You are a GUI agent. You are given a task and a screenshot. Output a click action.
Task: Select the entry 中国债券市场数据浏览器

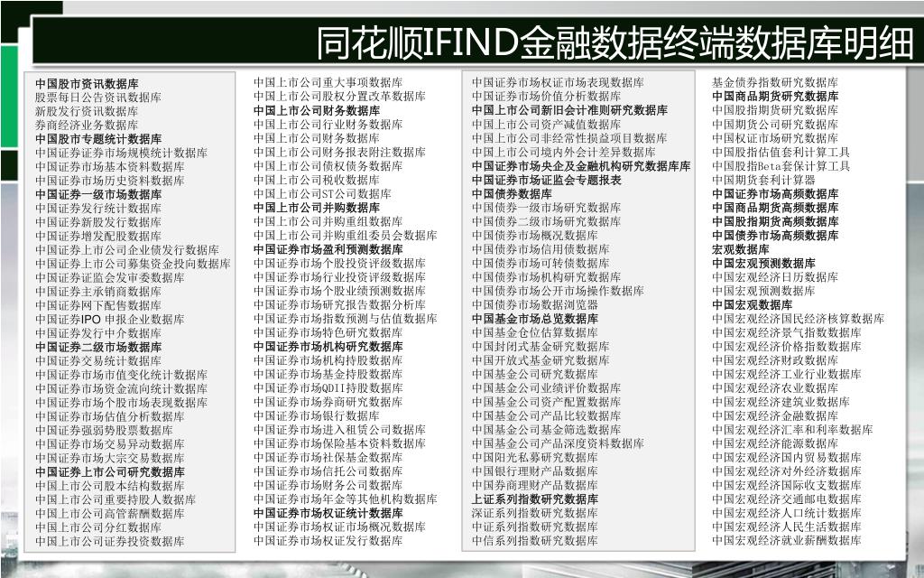pos(534,305)
